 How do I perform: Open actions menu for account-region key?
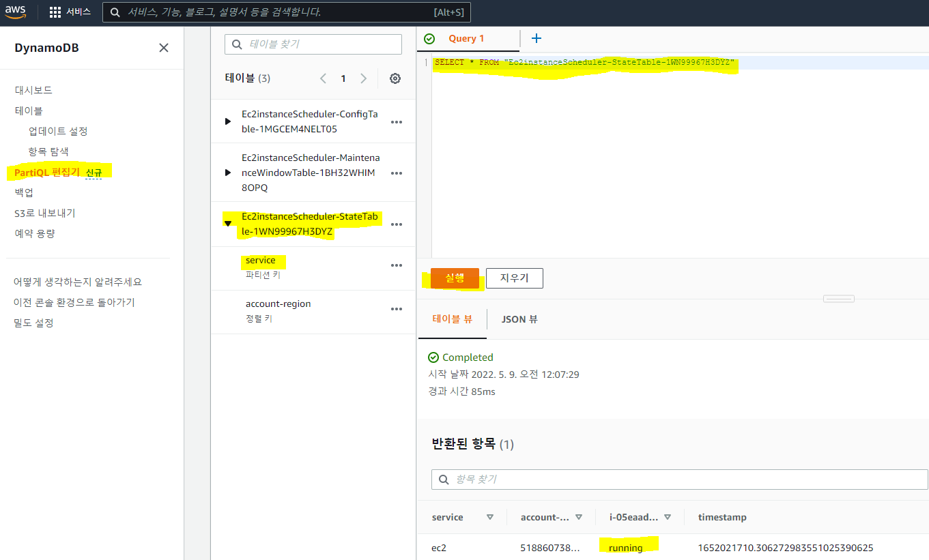coord(397,309)
